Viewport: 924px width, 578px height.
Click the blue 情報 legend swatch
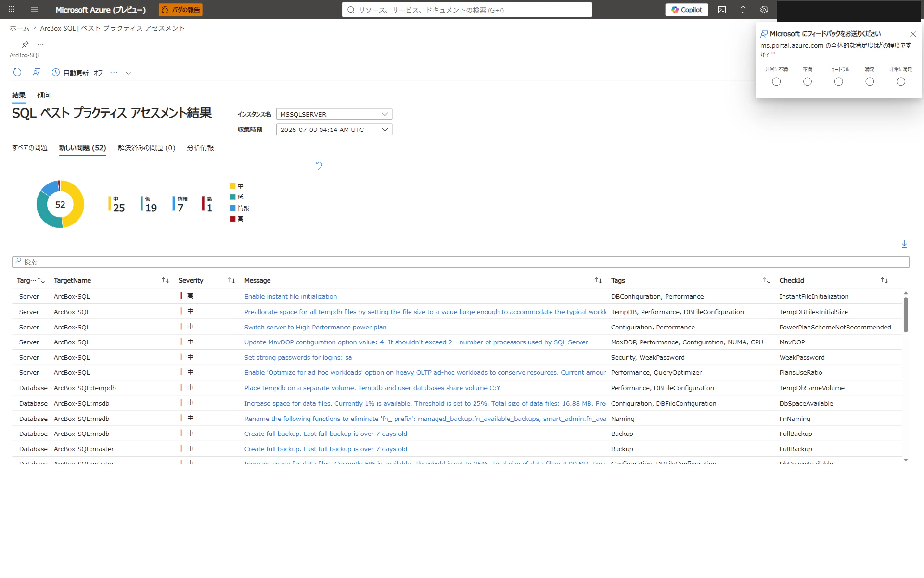232,208
